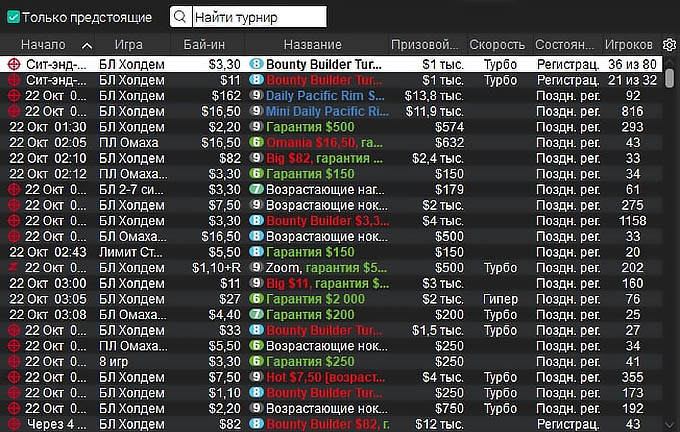Viewport: 680px width, 432px height.
Task: Click the tournament list scrollbar thumb
Action: (670, 78)
